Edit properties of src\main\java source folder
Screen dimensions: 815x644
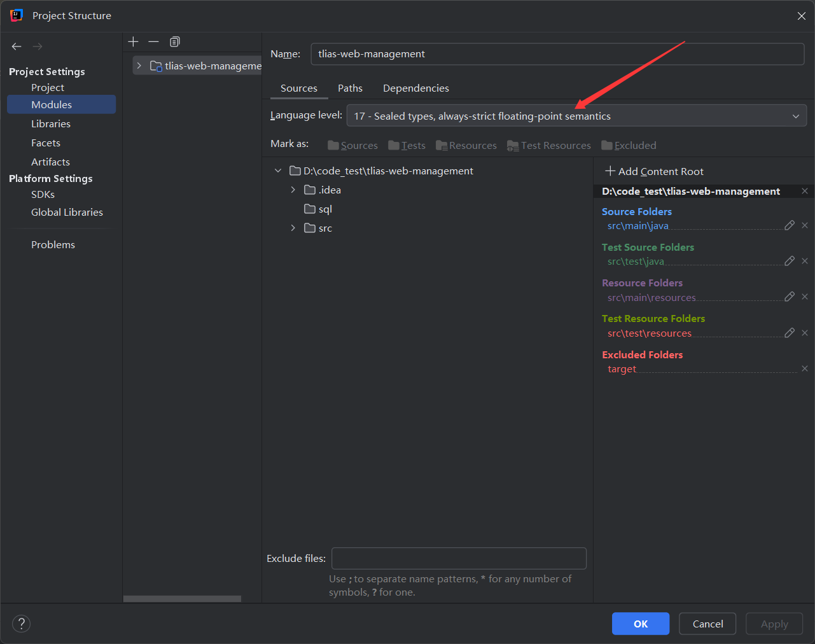pyautogui.click(x=790, y=225)
